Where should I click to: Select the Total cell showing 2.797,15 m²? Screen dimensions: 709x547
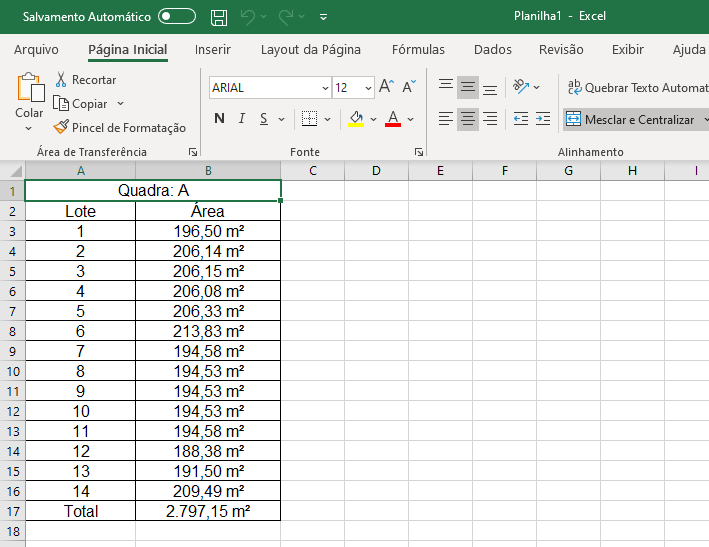208,511
